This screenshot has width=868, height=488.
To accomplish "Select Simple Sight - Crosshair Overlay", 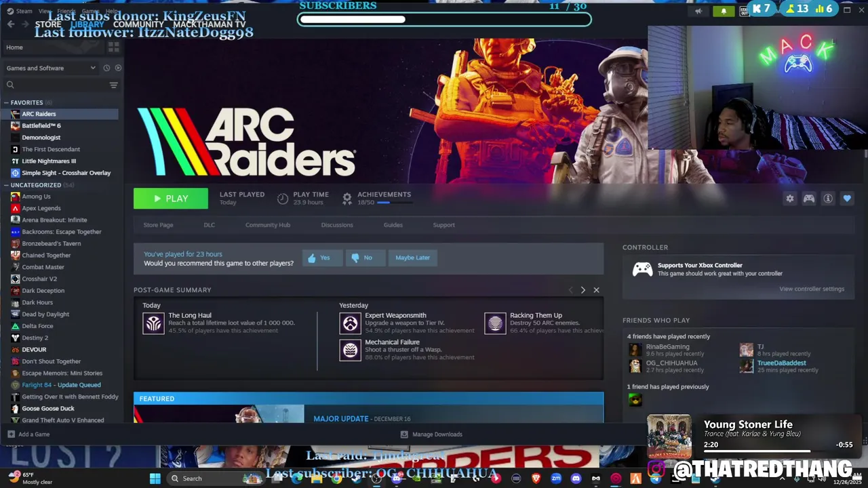I will [x=66, y=173].
